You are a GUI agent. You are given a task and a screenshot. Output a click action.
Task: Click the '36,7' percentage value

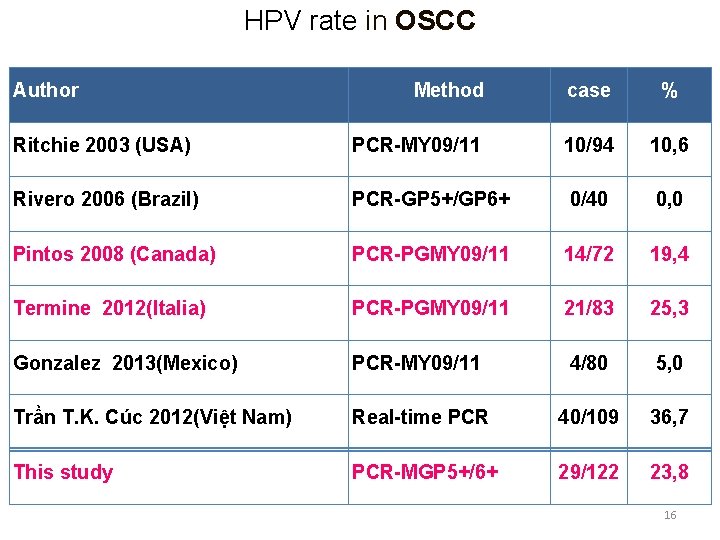pyautogui.click(x=669, y=417)
